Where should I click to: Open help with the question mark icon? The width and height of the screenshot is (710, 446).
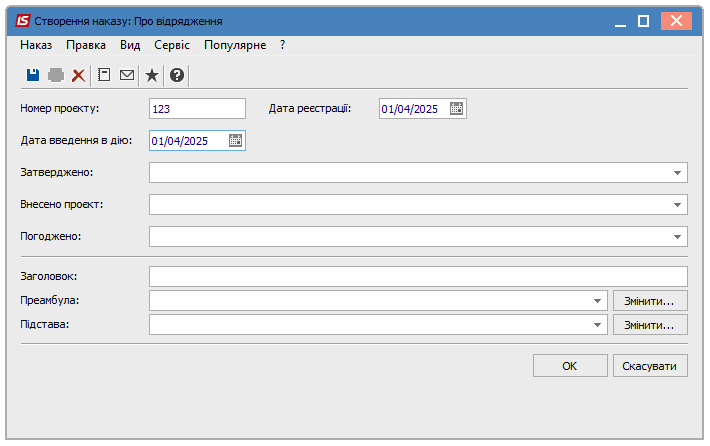click(x=177, y=75)
